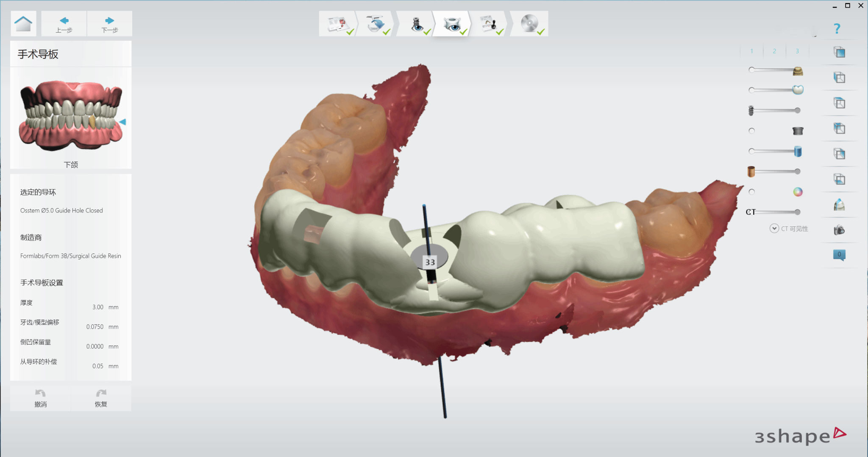This screenshot has height=457, width=868.
Task: Go back with the 上一步 button
Action: click(x=64, y=24)
